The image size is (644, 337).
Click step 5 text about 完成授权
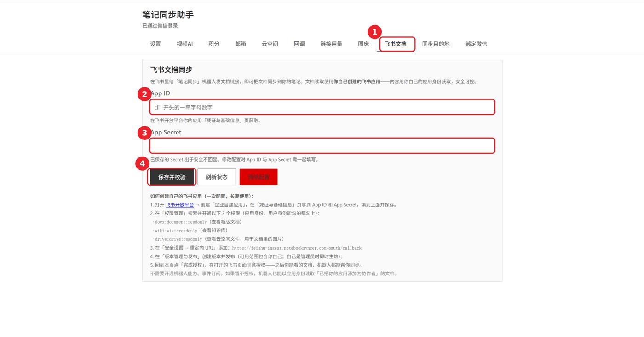(256, 265)
